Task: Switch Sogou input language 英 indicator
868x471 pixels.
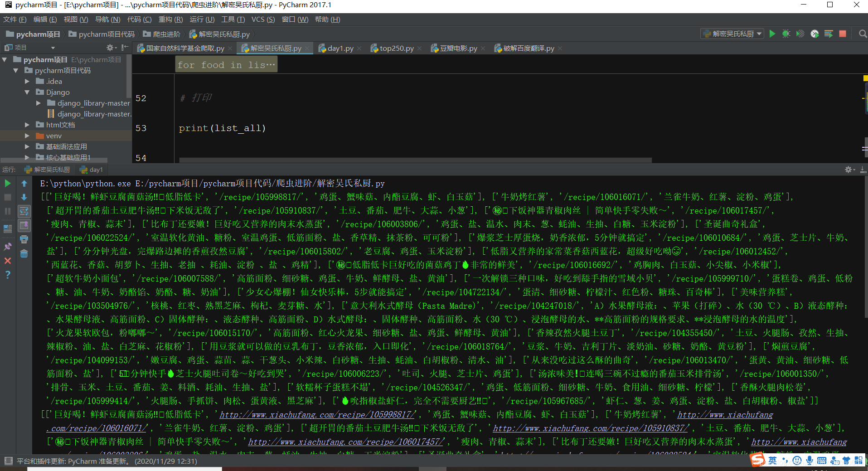Action: click(772, 461)
